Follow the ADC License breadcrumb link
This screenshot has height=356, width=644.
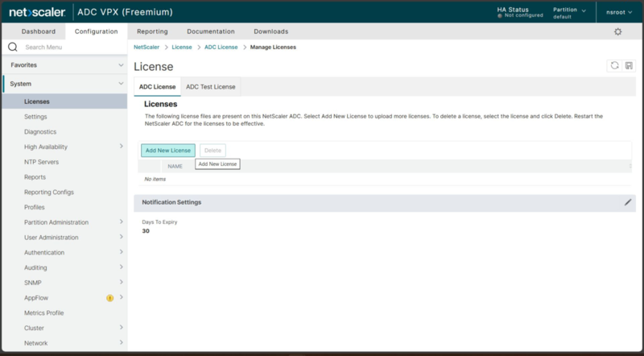click(x=221, y=48)
